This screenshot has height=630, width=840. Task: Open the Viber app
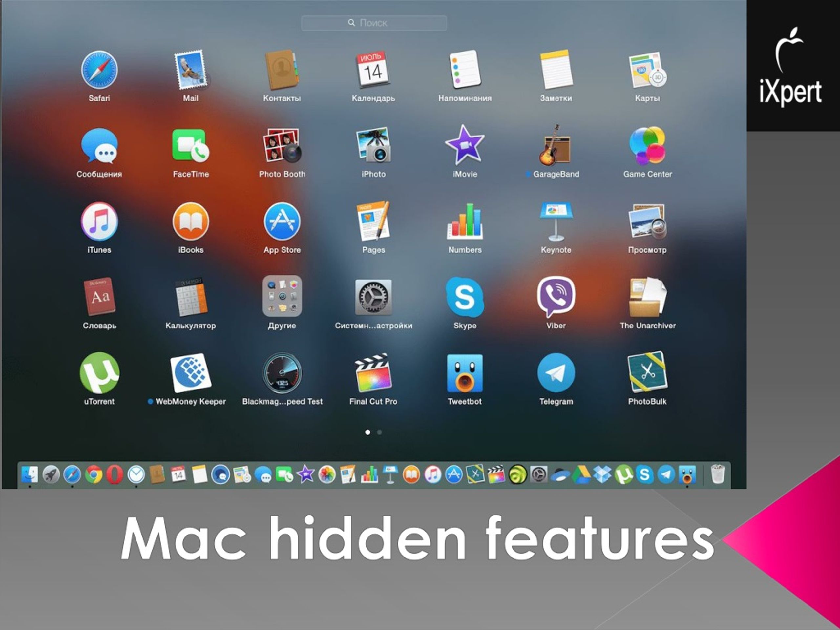coord(556,297)
